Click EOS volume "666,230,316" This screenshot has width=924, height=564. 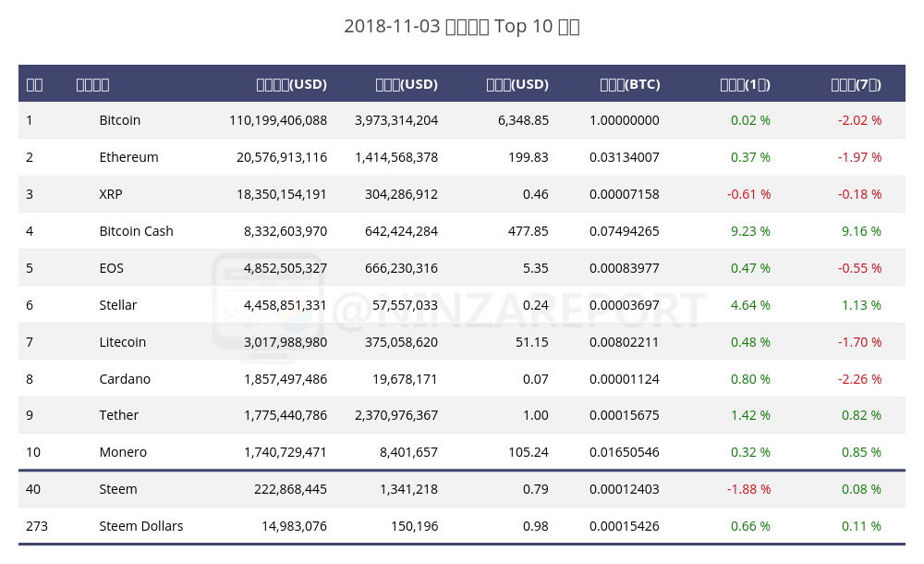click(401, 268)
